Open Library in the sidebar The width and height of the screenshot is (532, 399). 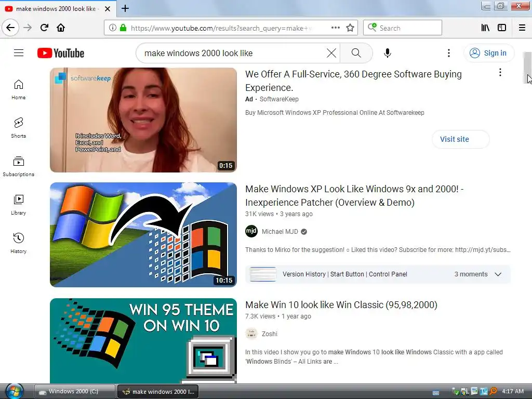coord(19,205)
